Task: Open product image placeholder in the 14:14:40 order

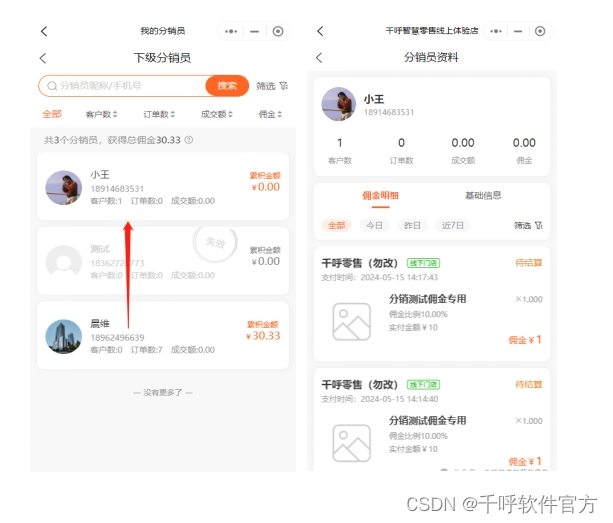Action: pos(351,443)
